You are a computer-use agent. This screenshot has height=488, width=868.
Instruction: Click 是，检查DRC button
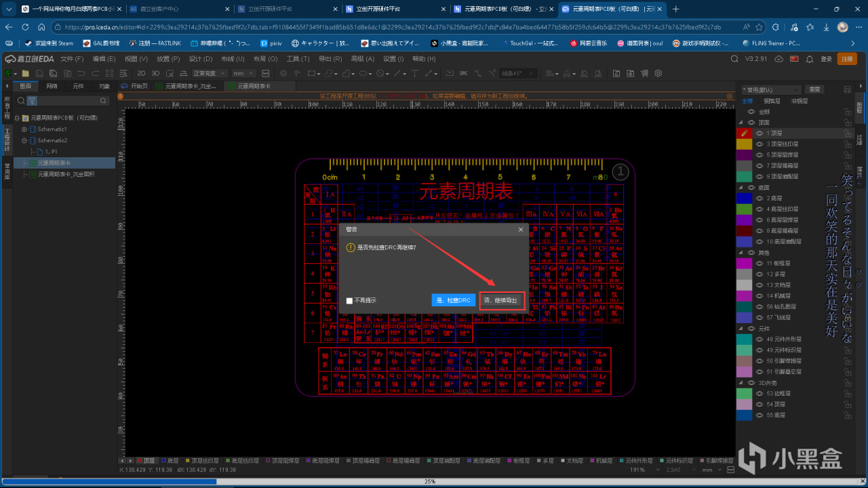pyautogui.click(x=453, y=300)
